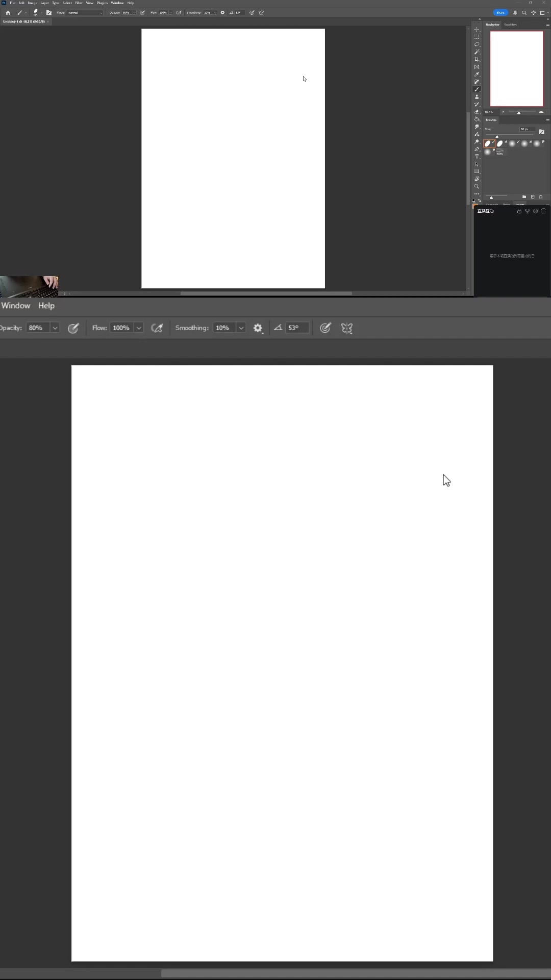Open the Discover lightbulb icon
Screen dimensions: 551x980
[533, 13]
